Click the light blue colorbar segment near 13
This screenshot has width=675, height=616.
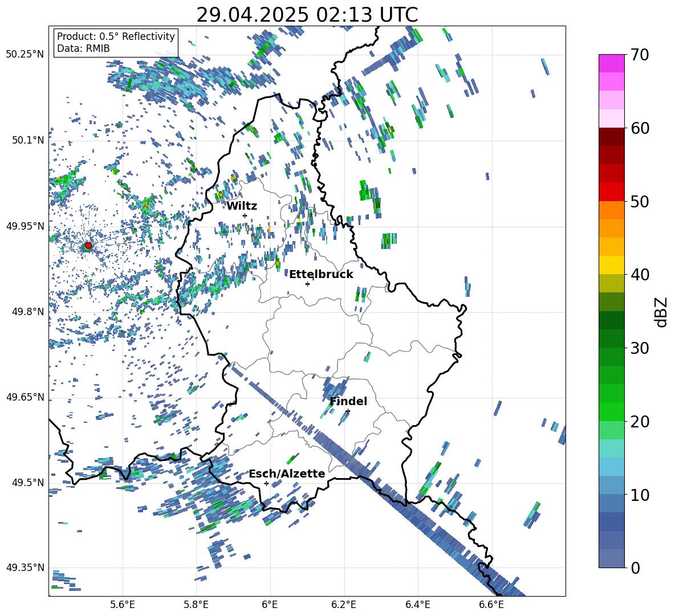coord(611,467)
